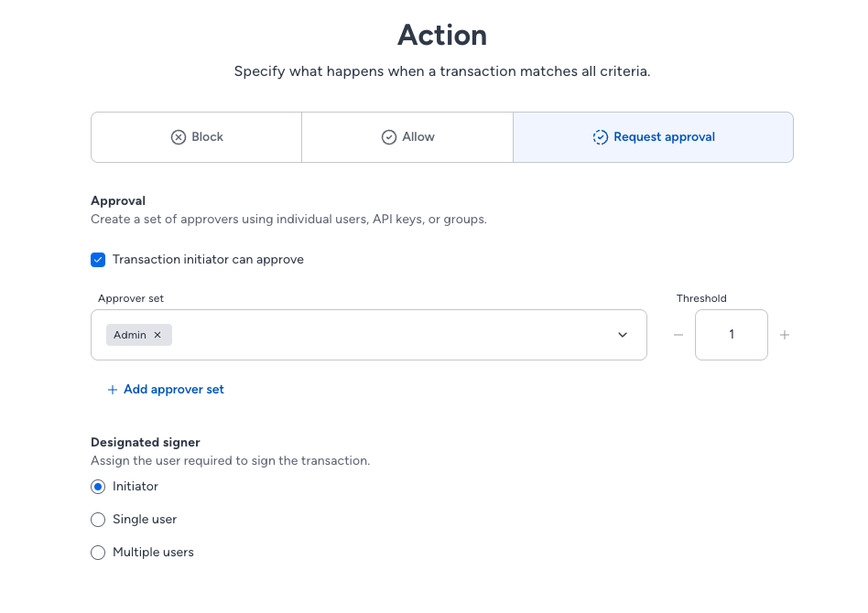This screenshot has width=868, height=613.
Task: Click the Add approver set link
Action: [x=174, y=390]
